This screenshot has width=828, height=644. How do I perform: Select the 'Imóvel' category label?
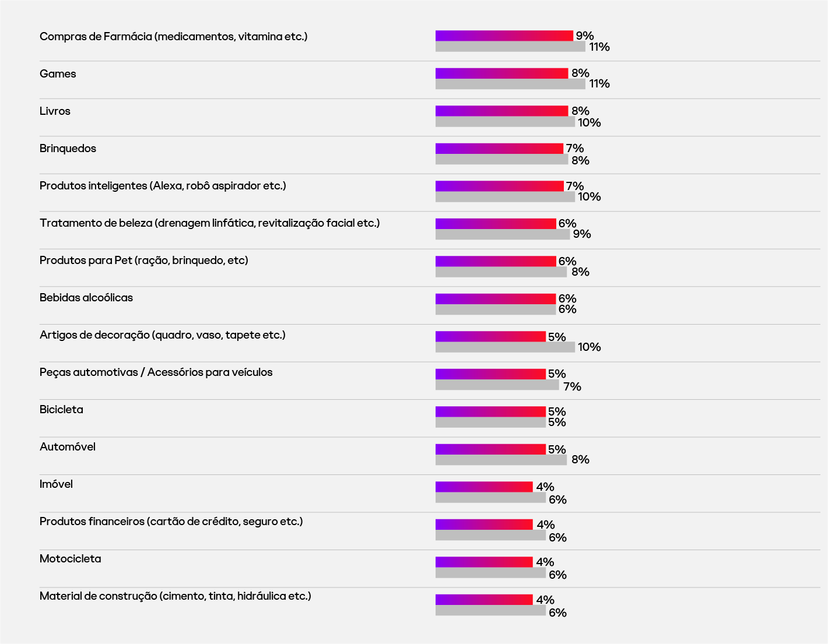click(x=56, y=484)
